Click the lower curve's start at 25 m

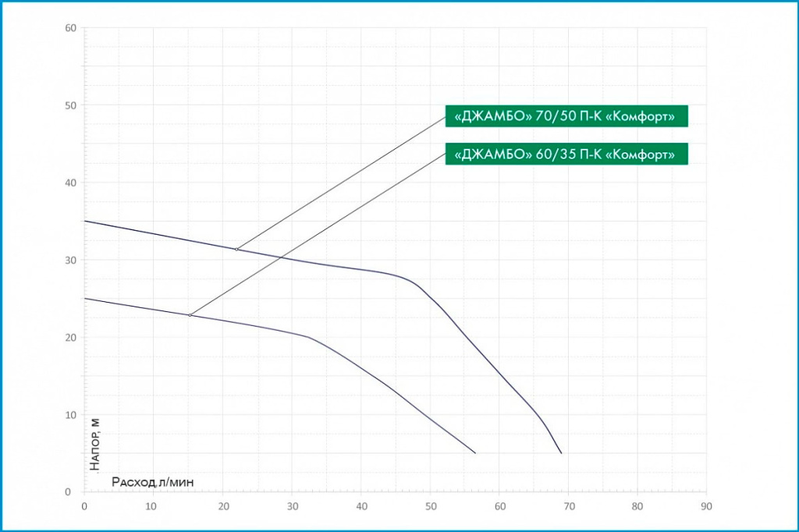click(85, 299)
